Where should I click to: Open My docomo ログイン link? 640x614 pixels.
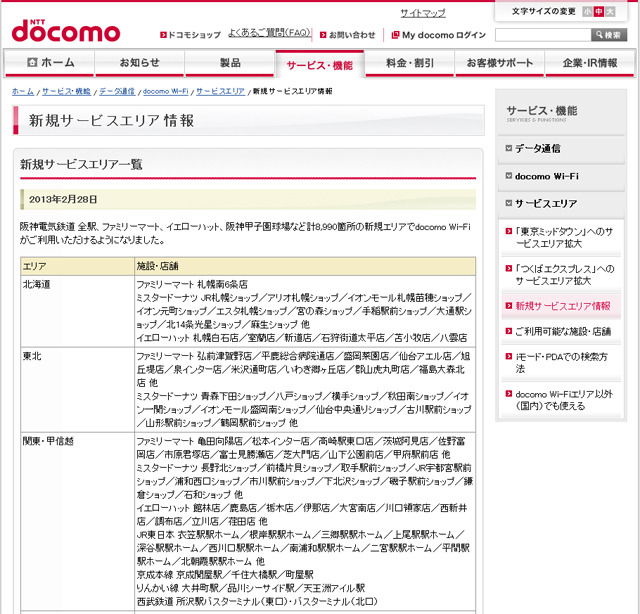[x=444, y=35]
